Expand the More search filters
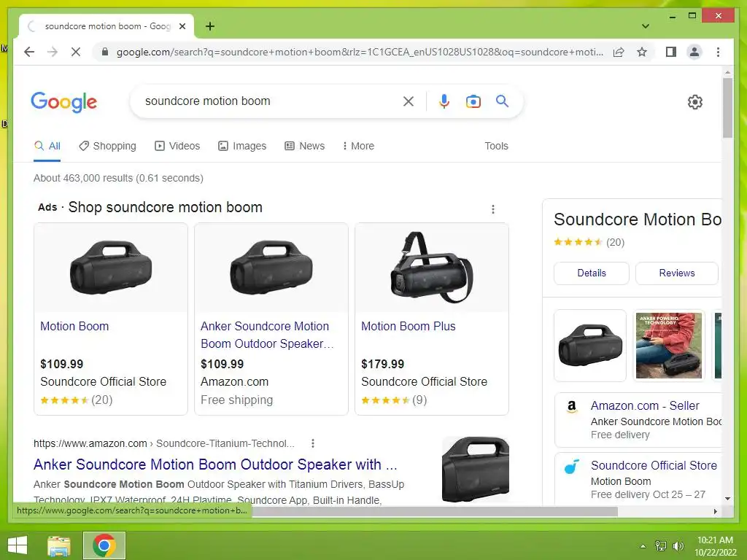This screenshot has width=747, height=560. 358,146
